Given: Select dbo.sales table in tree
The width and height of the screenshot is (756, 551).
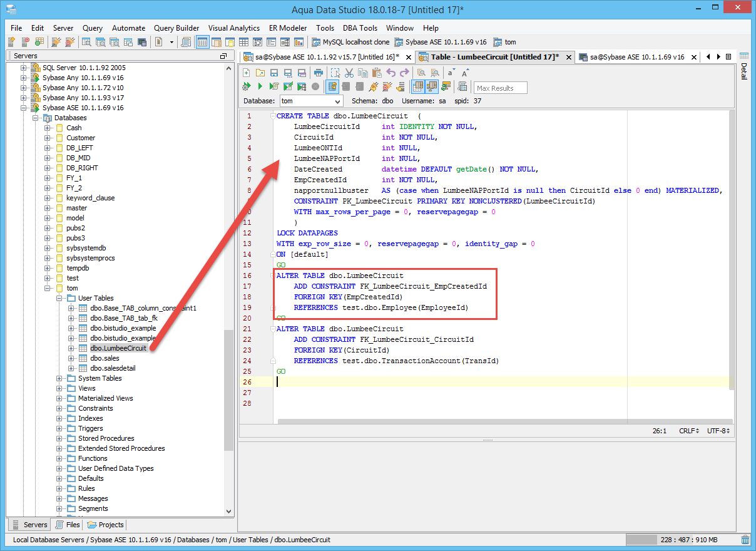Looking at the screenshot, I should [x=105, y=358].
